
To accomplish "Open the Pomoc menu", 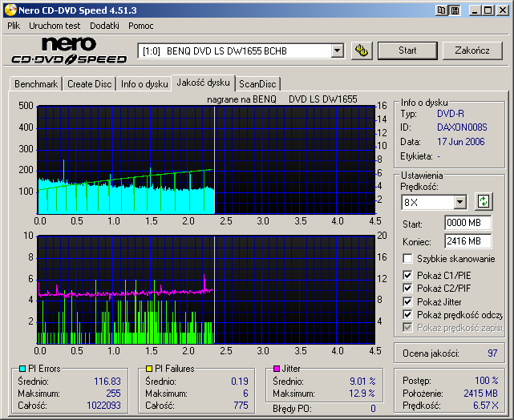I will pyautogui.click(x=140, y=26).
